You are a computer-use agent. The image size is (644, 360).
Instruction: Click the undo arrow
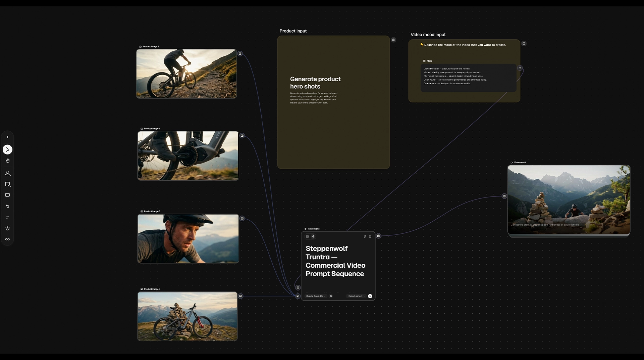[7, 206]
